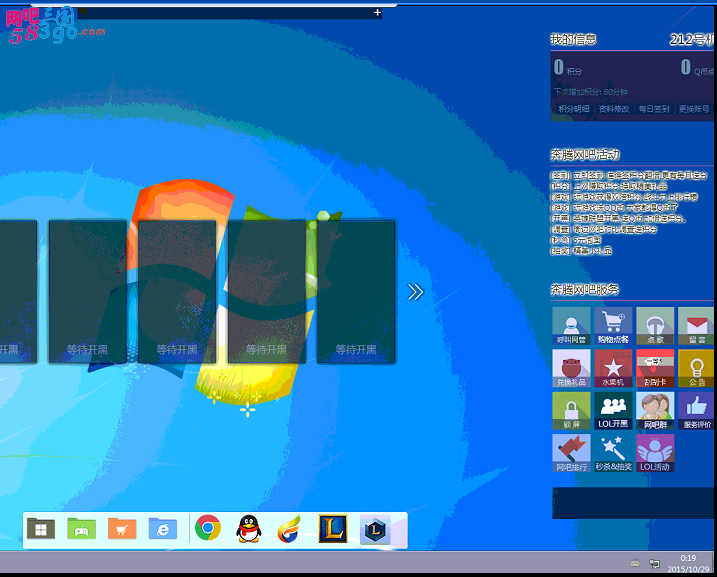Open the [抽奖] activity line
The height and width of the screenshot is (577, 717).
[581, 251]
